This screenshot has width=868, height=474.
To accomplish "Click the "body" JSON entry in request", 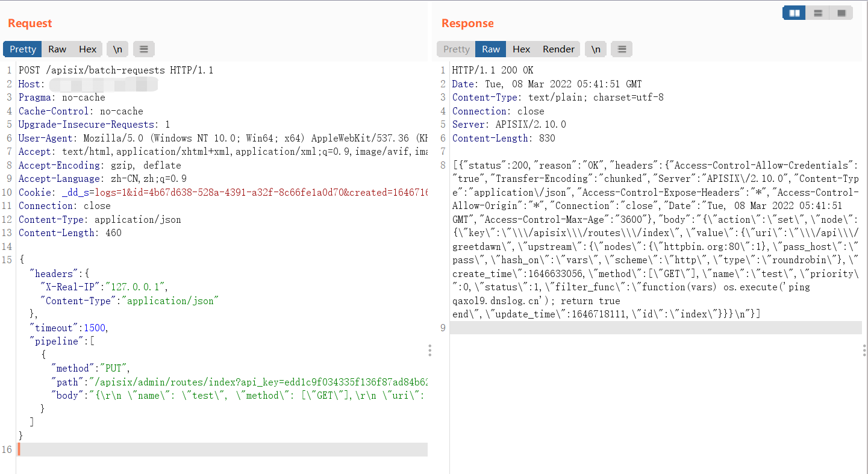I will [239, 396].
